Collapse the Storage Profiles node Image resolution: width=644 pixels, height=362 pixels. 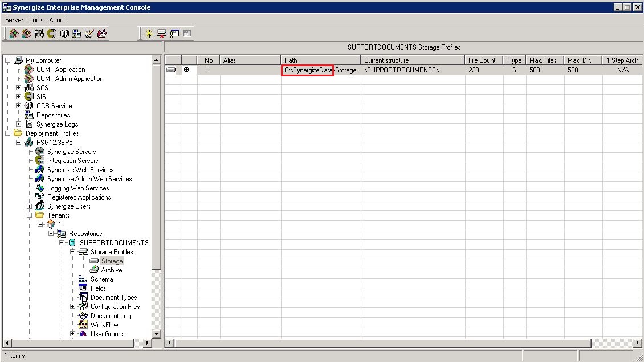tap(73, 252)
